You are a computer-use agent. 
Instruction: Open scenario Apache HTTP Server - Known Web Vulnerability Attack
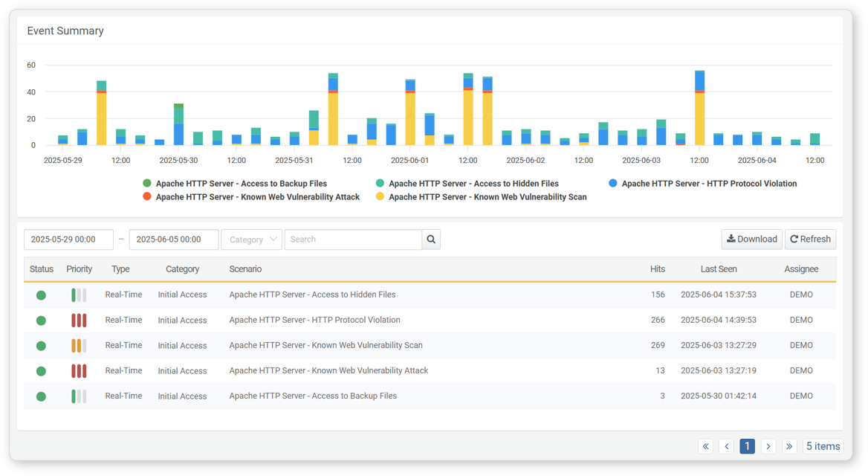click(x=328, y=370)
